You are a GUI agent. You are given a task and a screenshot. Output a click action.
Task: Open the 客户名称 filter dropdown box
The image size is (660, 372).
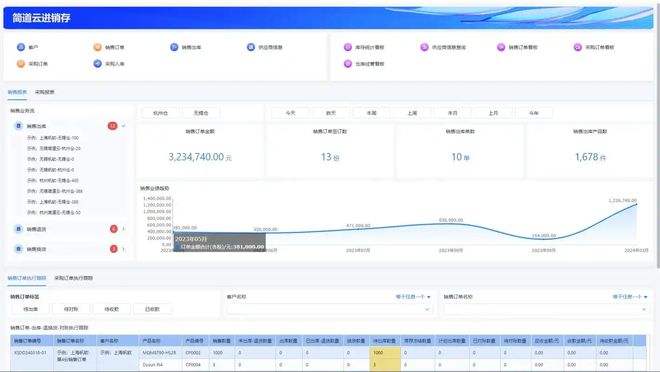click(x=329, y=309)
